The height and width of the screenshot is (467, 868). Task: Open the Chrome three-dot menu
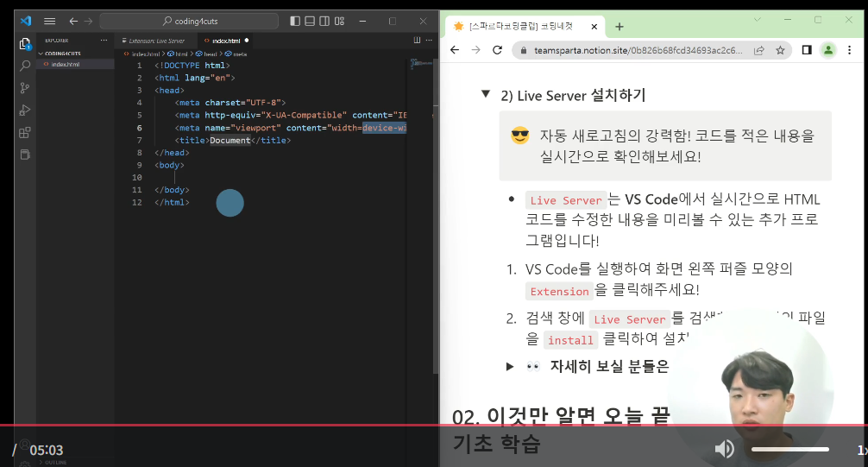[x=849, y=50]
